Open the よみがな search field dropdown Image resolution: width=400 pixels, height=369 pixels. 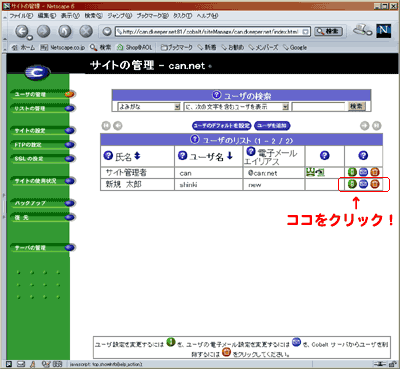point(149,107)
